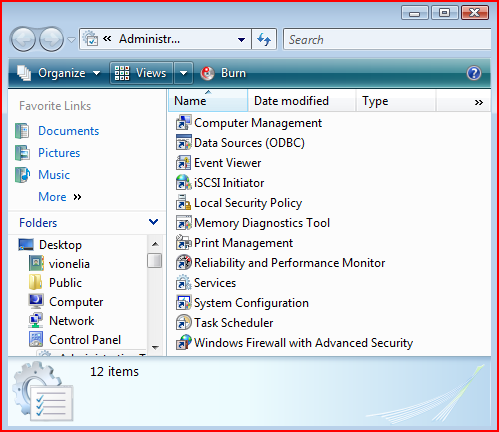
Task: Click the address bar back chevrons
Action: pyautogui.click(x=107, y=39)
